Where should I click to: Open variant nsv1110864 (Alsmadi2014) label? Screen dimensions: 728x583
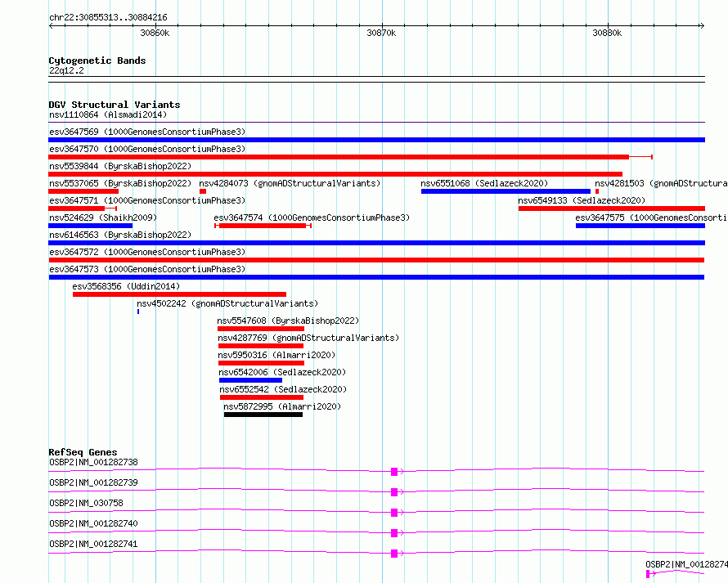(x=108, y=114)
